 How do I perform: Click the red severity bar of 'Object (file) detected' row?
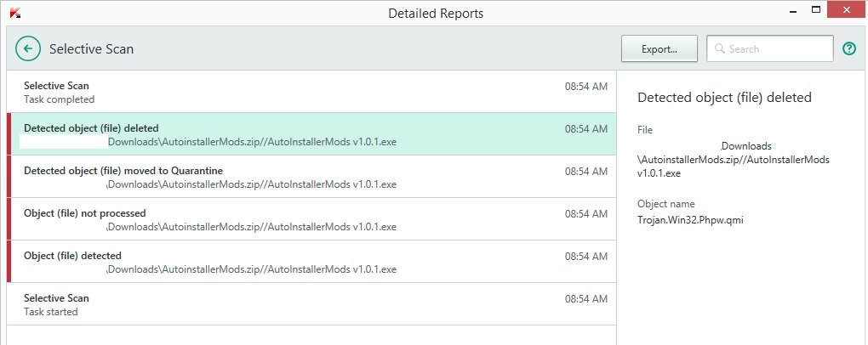coord(9,262)
